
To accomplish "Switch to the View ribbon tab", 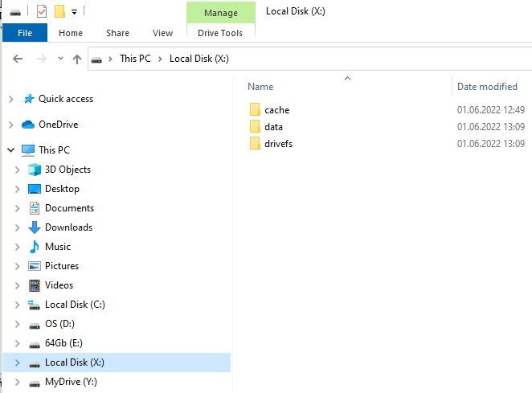I will (162, 33).
